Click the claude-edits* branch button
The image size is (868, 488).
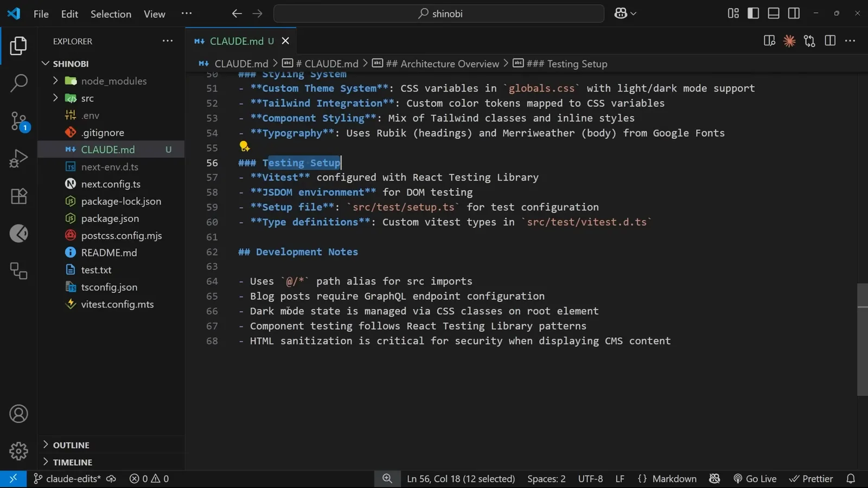67,479
